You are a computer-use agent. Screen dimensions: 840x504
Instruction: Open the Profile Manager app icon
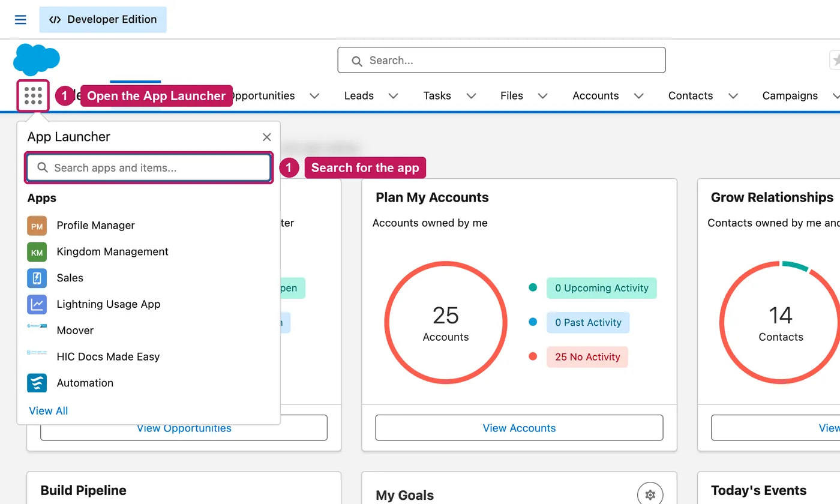(x=37, y=226)
